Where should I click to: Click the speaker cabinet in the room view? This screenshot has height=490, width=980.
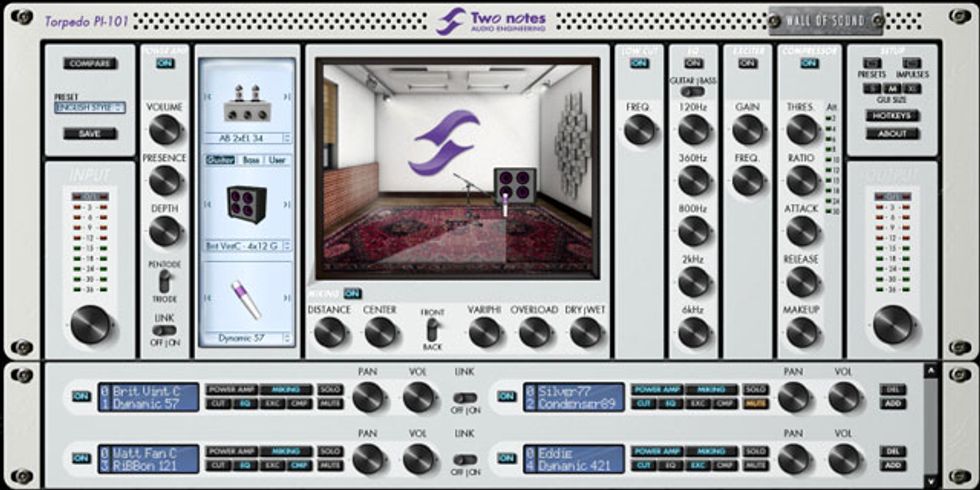click(x=514, y=186)
